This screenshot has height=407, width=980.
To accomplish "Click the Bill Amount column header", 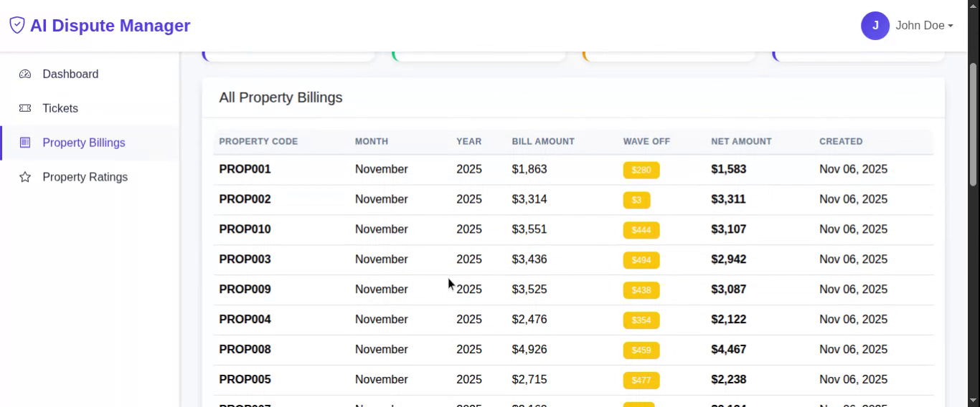I will 543,141.
